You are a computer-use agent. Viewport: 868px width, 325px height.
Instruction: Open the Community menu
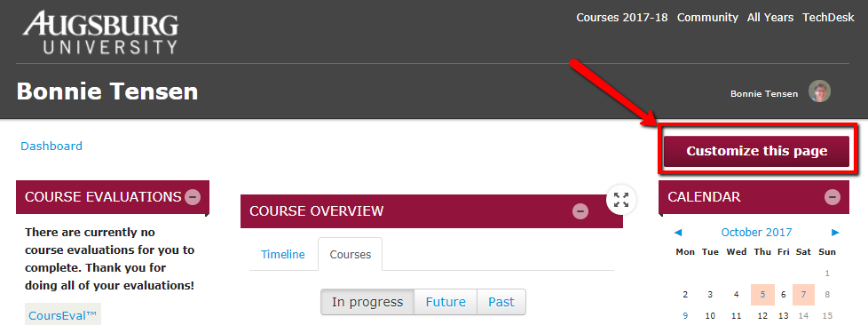(707, 18)
